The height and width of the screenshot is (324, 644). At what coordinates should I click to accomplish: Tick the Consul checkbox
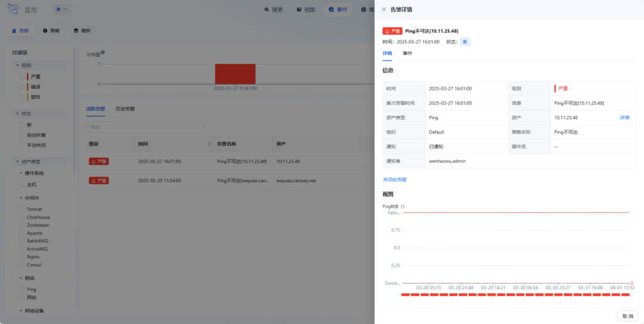(21, 264)
